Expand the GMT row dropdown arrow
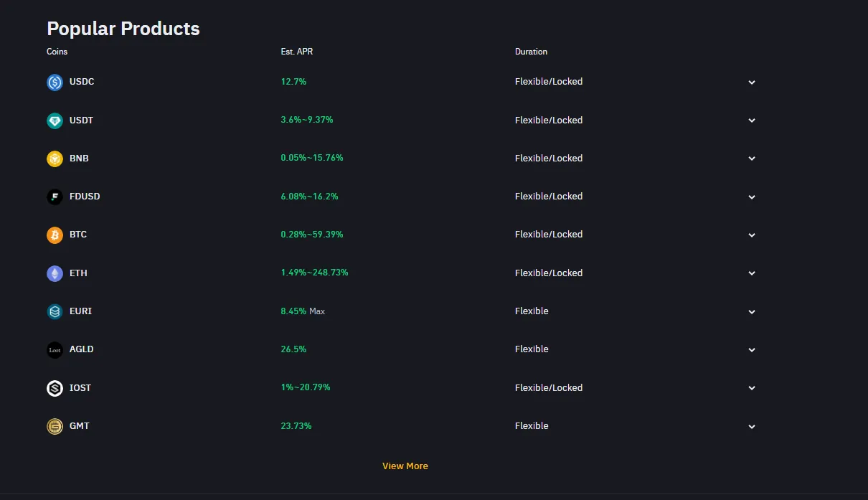The width and height of the screenshot is (868, 500). coord(752,427)
